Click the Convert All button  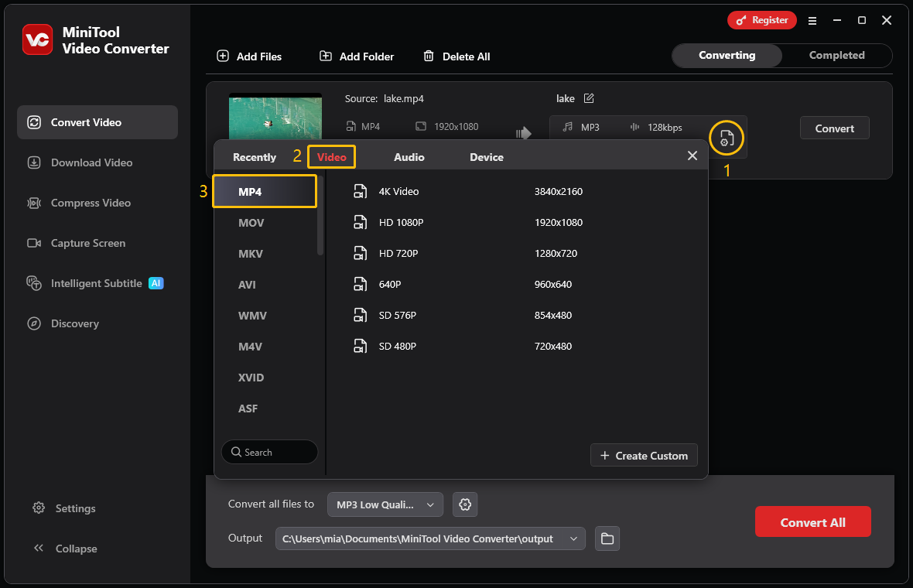click(812, 521)
